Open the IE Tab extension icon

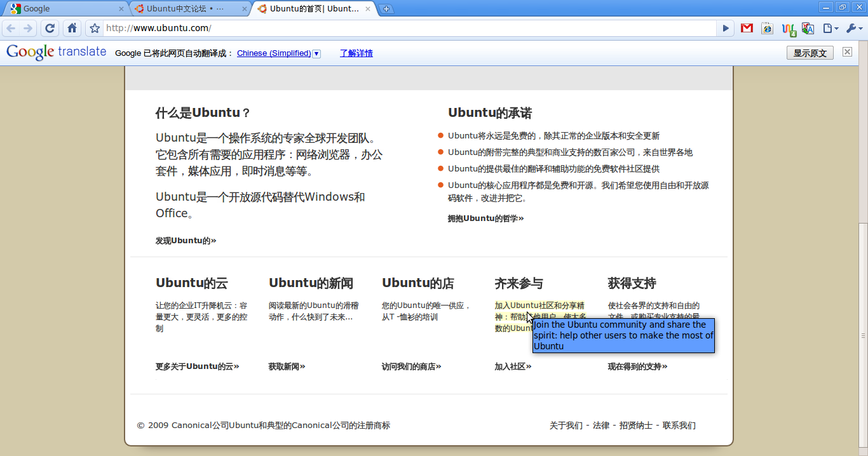pyautogui.click(x=767, y=28)
